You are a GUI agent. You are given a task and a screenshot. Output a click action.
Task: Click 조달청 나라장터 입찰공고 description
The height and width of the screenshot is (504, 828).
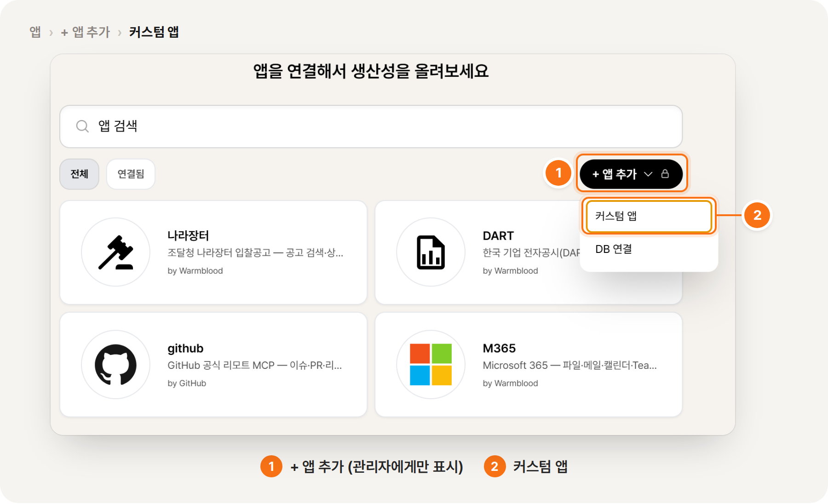[255, 252]
